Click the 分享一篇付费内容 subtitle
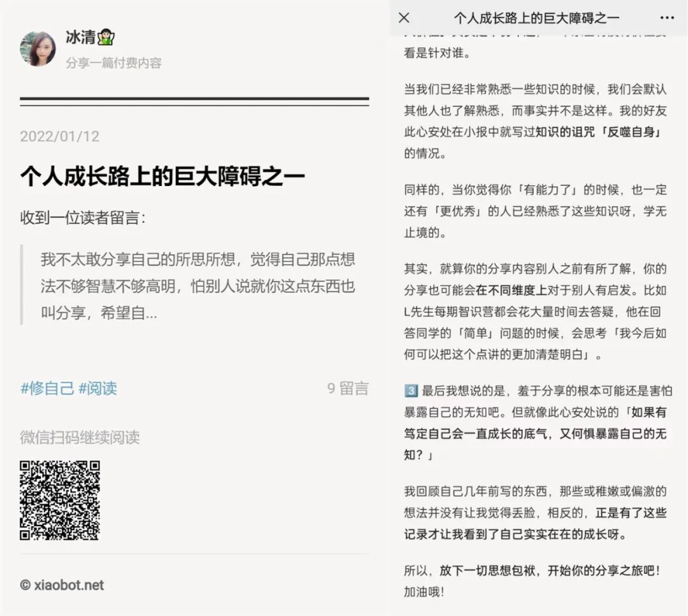Screen dimensions: 688x616 pos(113,63)
